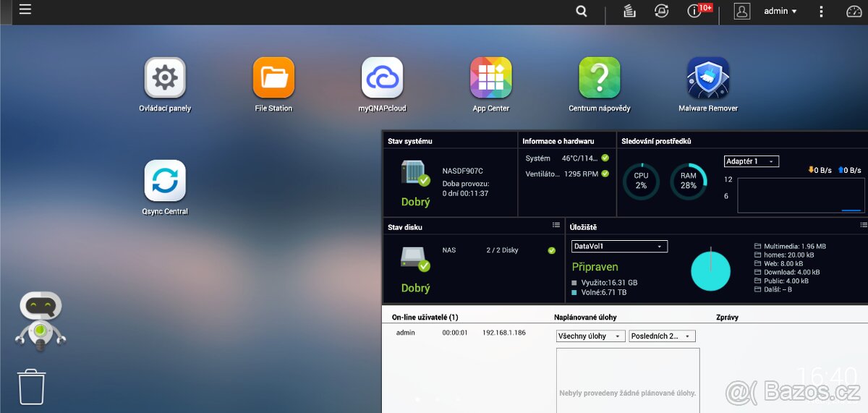Click Využito: 16.31 GB legend entry
Screen dimensions: 868x413
tap(605, 283)
